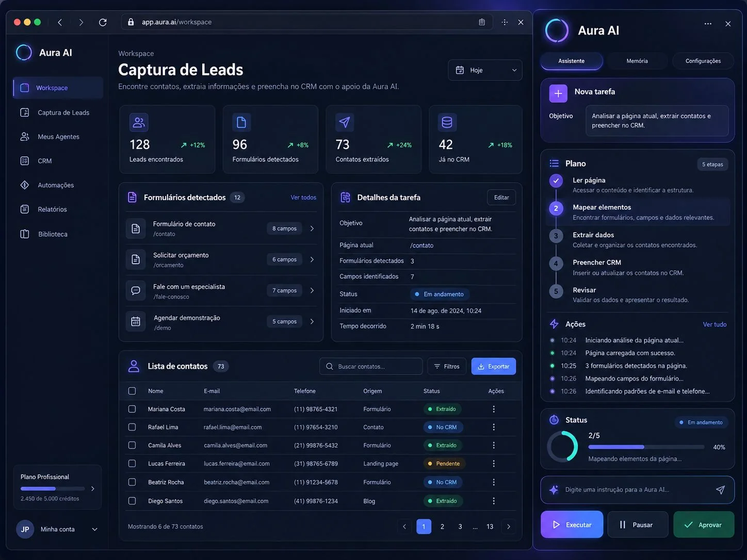Open actions menu for Lucas Ferreira
Viewport: 747px width, 560px height.
pyautogui.click(x=494, y=464)
